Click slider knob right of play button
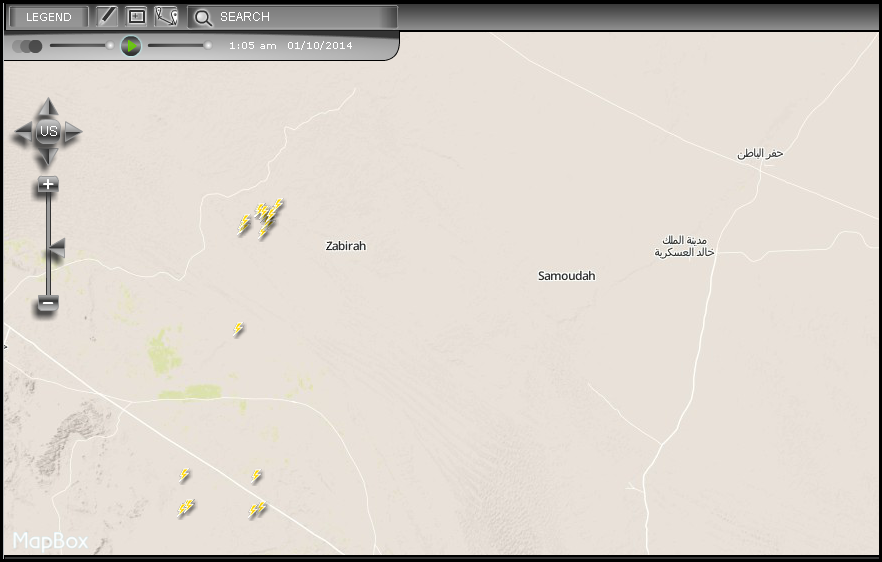Viewport: 882px width, 562px height. click(208, 46)
